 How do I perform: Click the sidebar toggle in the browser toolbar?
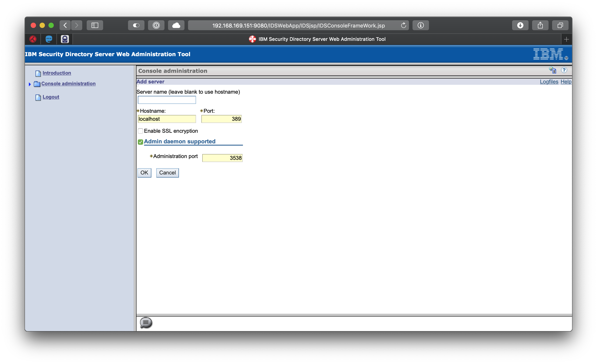point(94,25)
